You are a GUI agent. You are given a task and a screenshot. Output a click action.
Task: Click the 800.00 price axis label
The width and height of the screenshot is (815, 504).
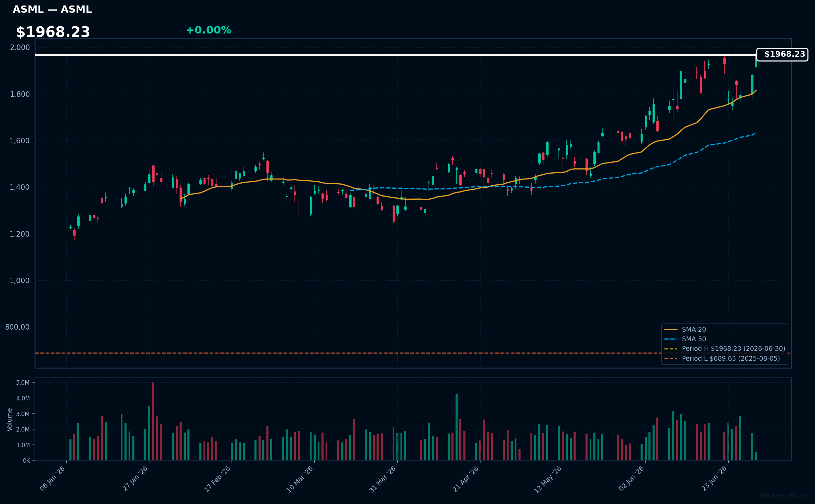[x=17, y=327]
